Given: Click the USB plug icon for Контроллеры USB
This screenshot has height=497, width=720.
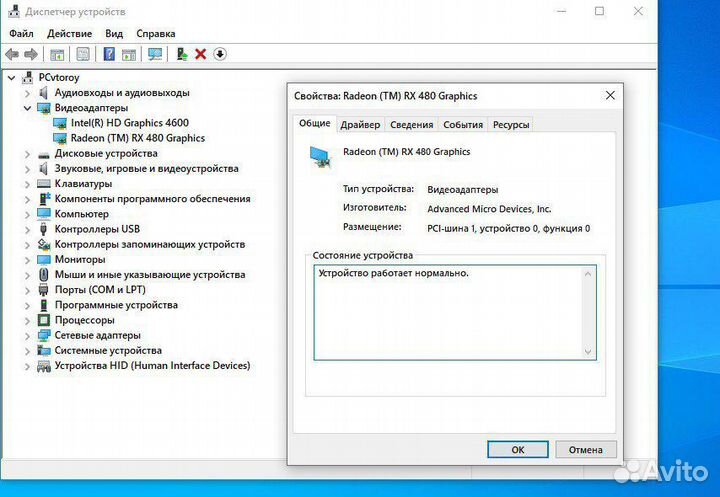Looking at the screenshot, I should pos(44,229).
